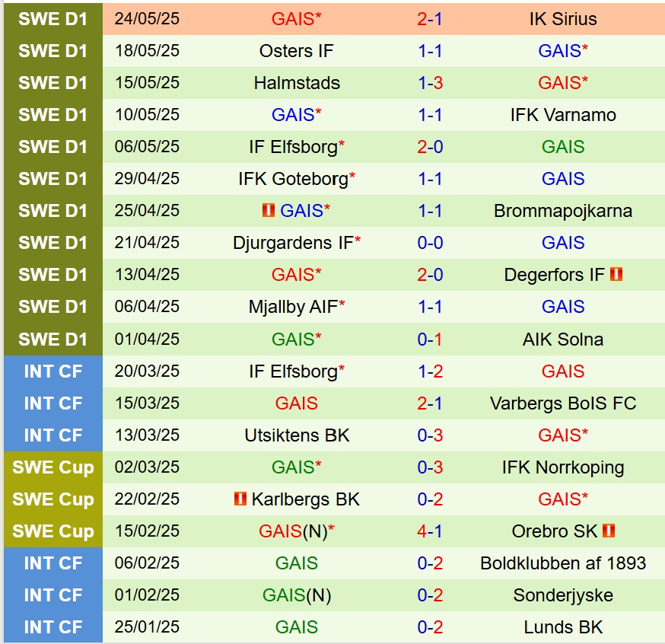Open the Boldklubben af 1893 team link

click(x=563, y=563)
